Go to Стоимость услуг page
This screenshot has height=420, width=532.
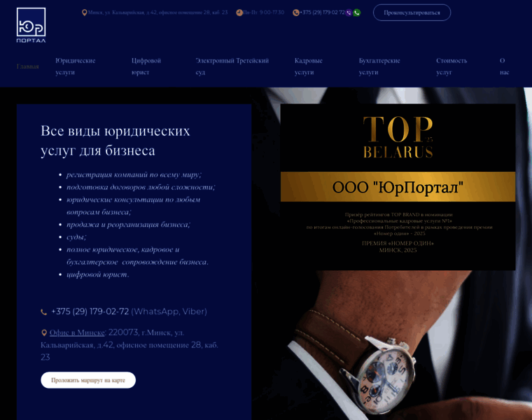(451, 66)
